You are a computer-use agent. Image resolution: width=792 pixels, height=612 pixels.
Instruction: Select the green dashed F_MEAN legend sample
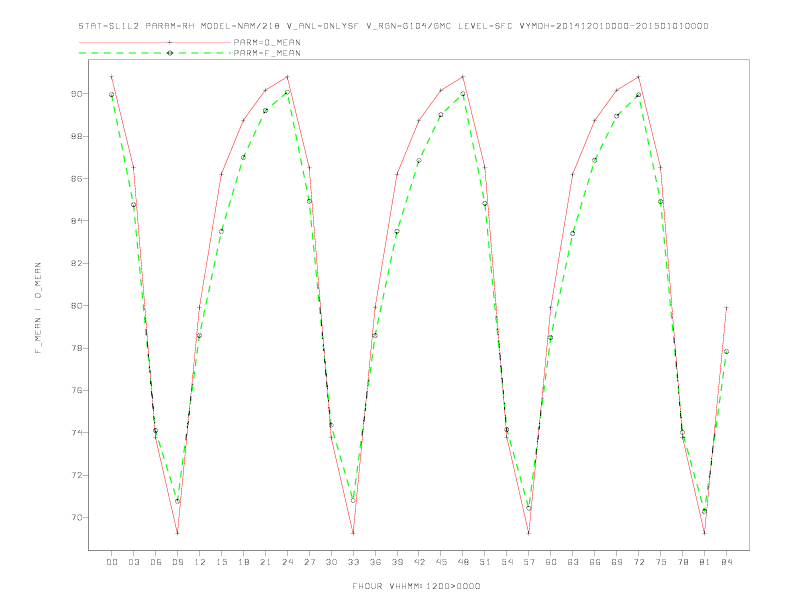(155, 53)
